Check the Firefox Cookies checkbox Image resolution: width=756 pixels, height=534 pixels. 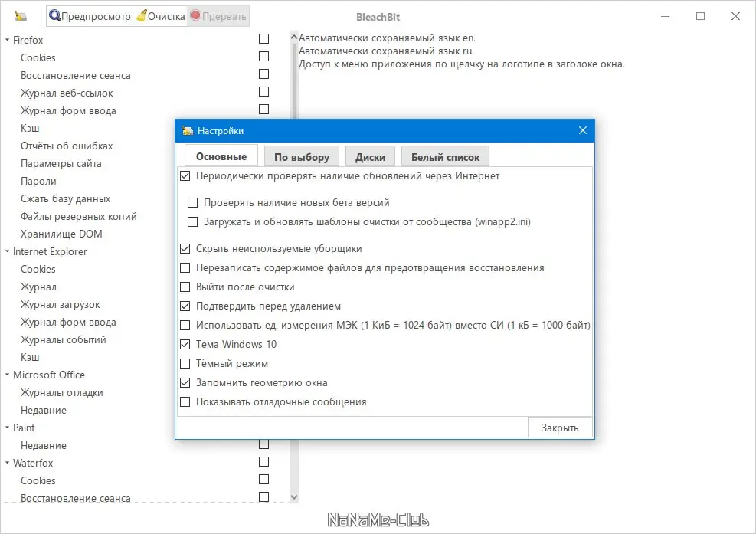263,57
